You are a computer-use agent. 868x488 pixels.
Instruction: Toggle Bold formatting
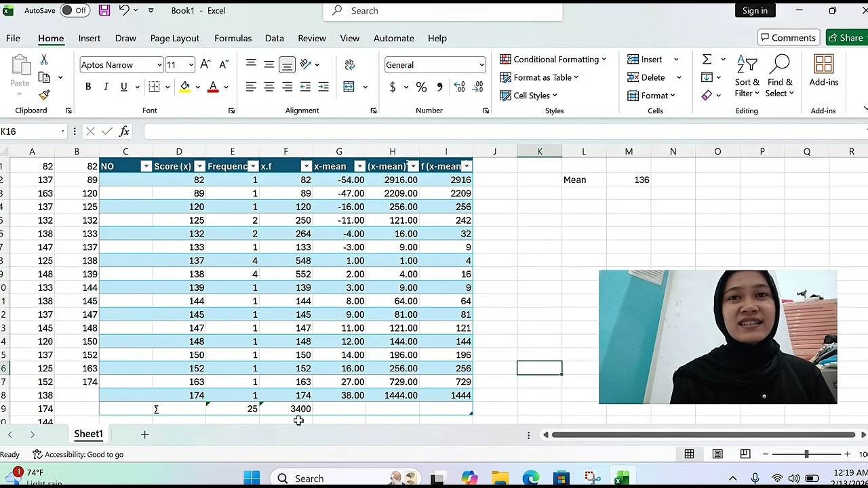[x=87, y=87]
